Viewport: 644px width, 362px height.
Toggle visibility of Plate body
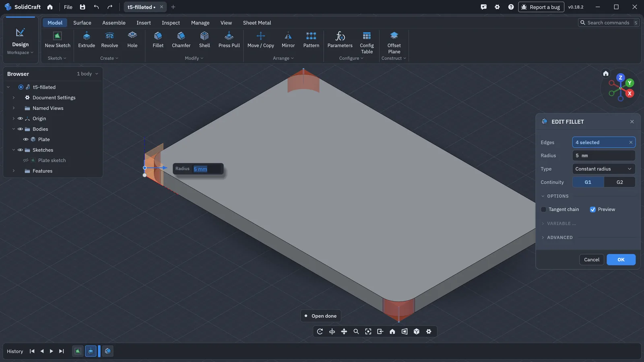coord(26,140)
